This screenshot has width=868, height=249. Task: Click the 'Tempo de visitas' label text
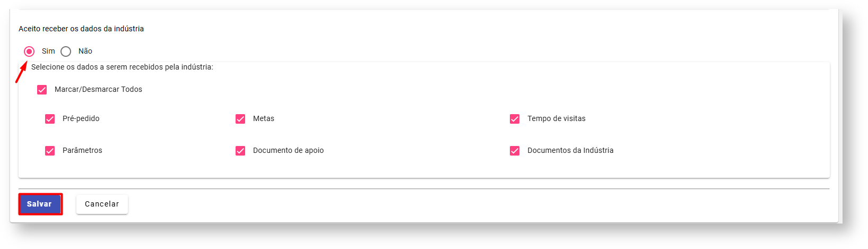(x=556, y=118)
